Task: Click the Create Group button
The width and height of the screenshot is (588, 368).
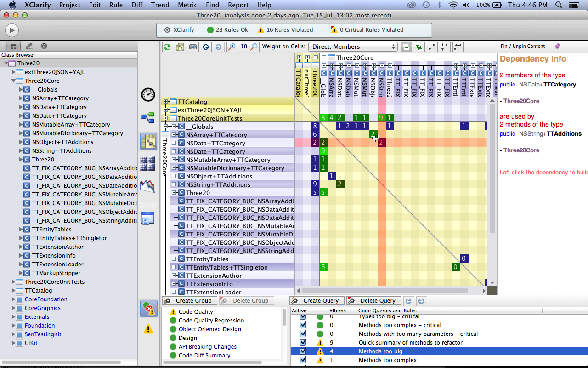Action: pyautogui.click(x=189, y=301)
